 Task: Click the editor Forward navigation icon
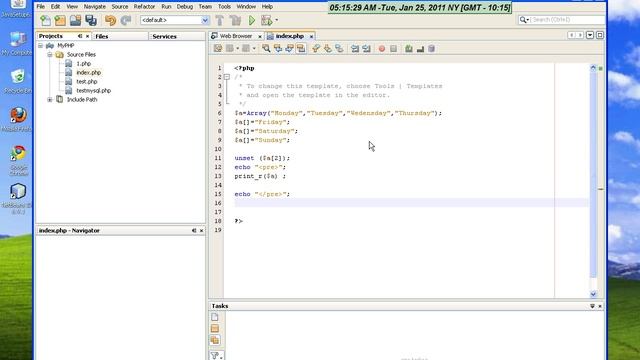(x=246, y=49)
